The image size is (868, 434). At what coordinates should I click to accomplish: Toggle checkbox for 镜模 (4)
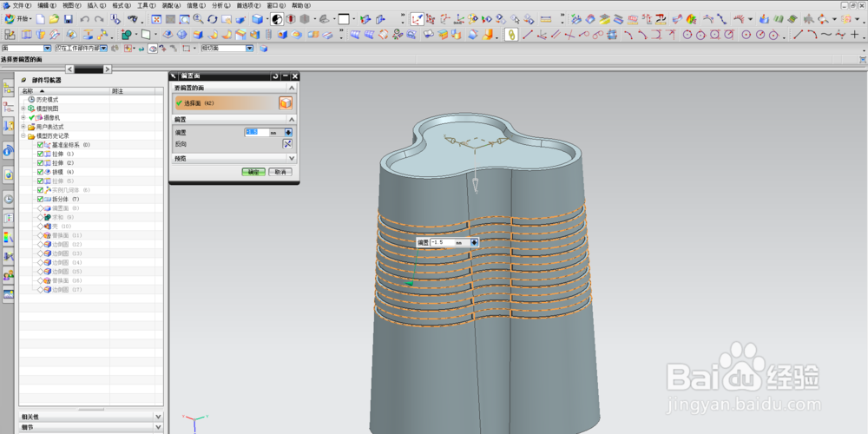[x=41, y=172]
